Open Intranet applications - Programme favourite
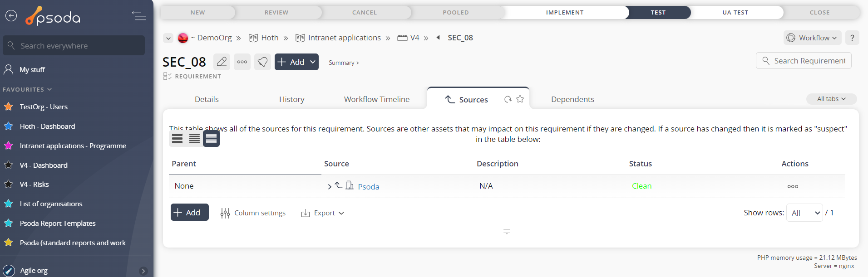The image size is (868, 277). (x=75, y=146)
